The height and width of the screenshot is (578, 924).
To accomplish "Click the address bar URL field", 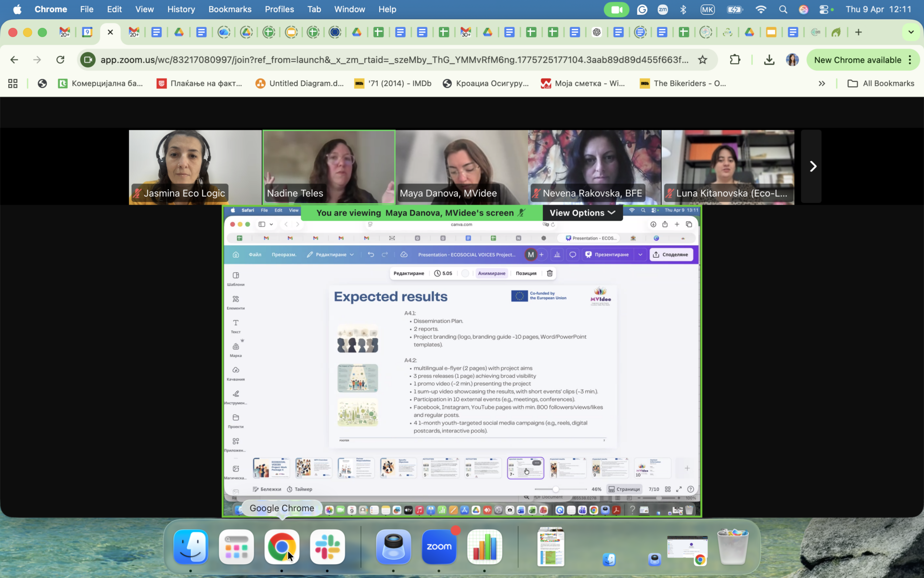I will [394, 60].
